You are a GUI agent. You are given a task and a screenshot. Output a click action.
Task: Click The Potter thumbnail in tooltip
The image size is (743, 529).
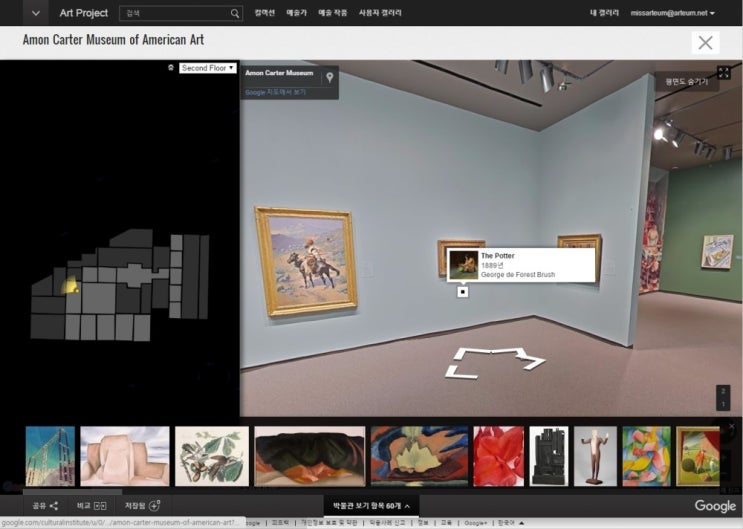[x=464, y=265]
